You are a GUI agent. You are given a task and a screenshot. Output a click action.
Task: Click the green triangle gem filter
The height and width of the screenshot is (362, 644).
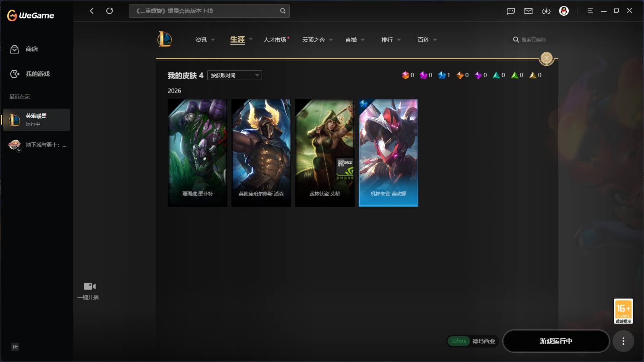514,75
